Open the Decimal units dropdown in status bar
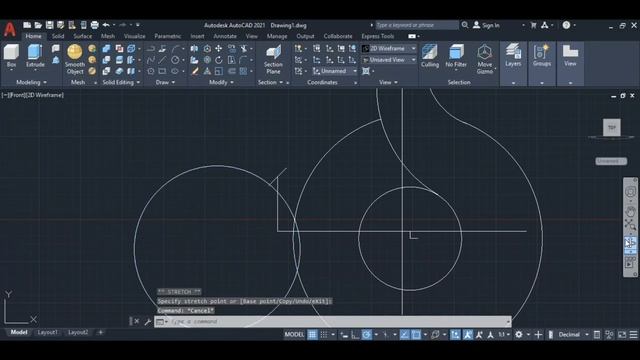This screenshot has height=360, width=640. [x=573, y=335]
